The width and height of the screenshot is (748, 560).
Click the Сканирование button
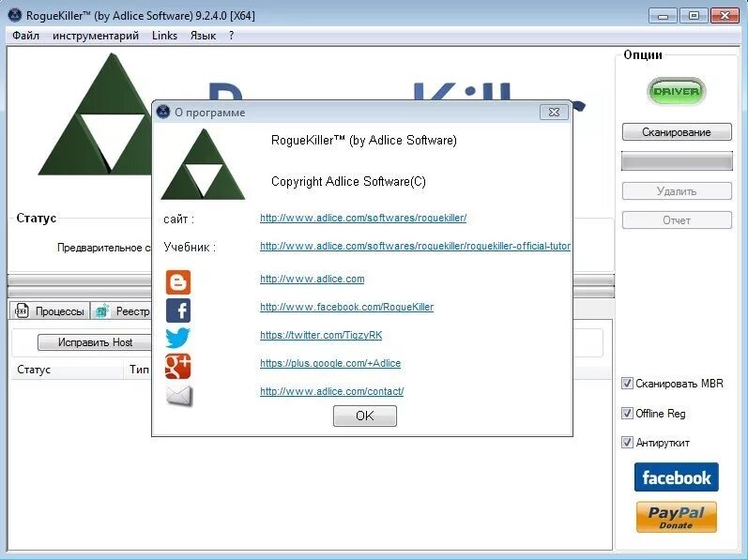tap(677, 132)
